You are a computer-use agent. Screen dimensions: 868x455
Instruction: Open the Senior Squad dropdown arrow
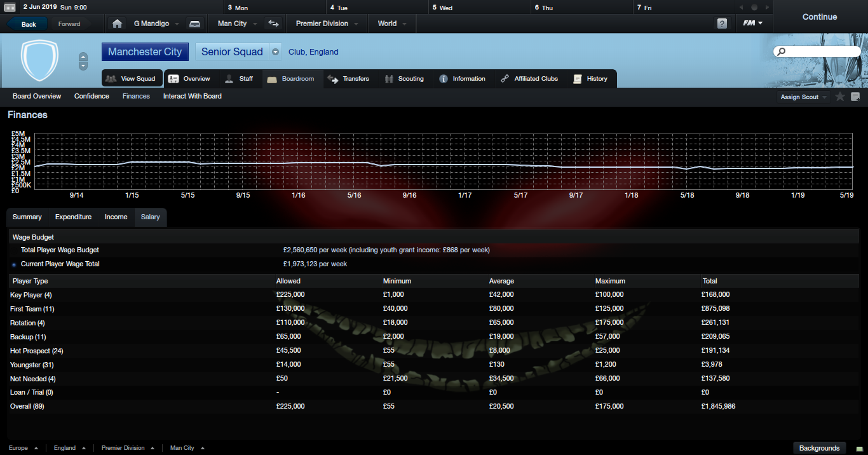click(275, 52)
